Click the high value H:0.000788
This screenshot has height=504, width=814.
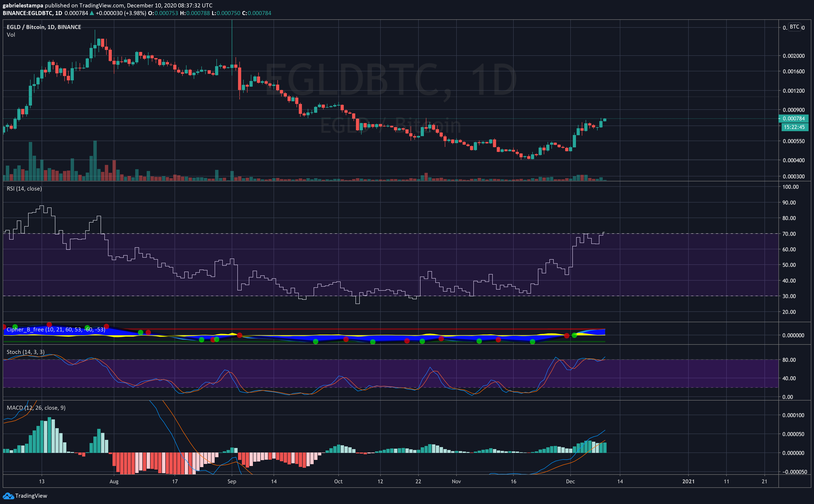195,13
